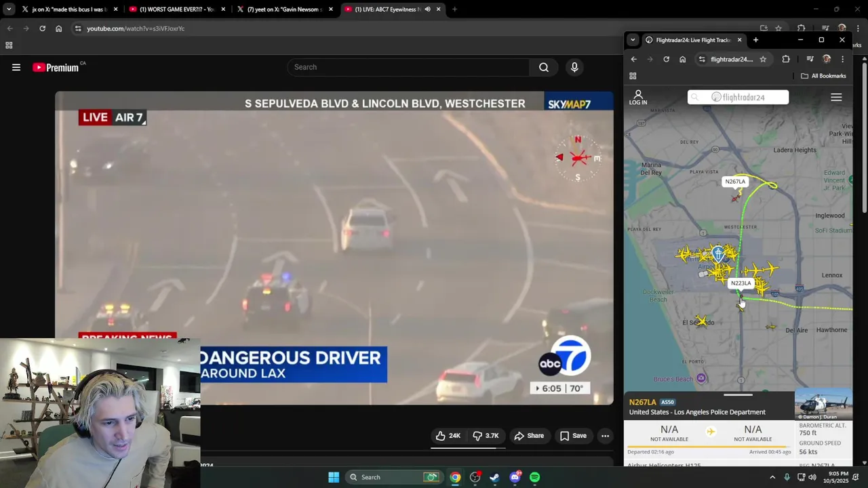
Task: Click the LAX airport pin marker
Action: click(x=718, y=254)
